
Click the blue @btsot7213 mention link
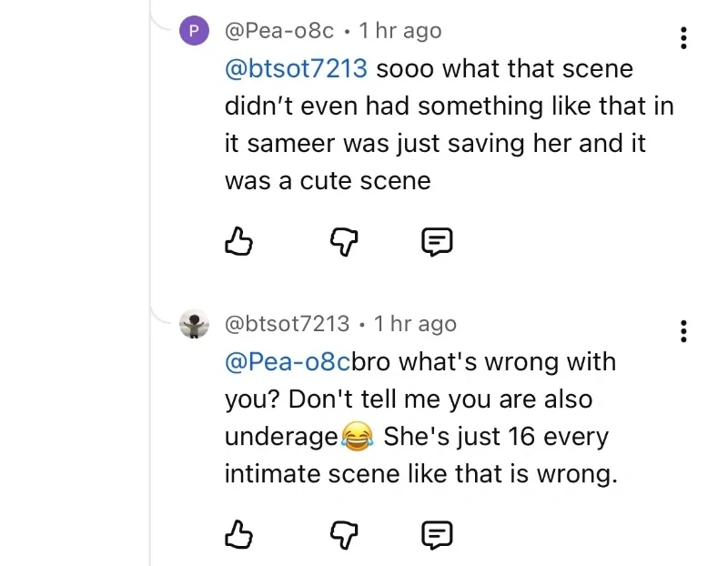click(x=296, y=68)
